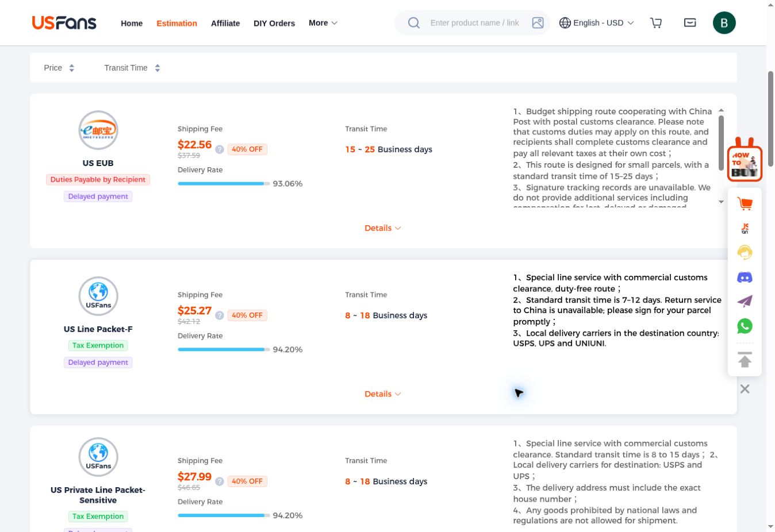Screen dimensions: 775x532
Task: Click the US Private Line Packet-Sensitive logo
Action: (98, 457)
